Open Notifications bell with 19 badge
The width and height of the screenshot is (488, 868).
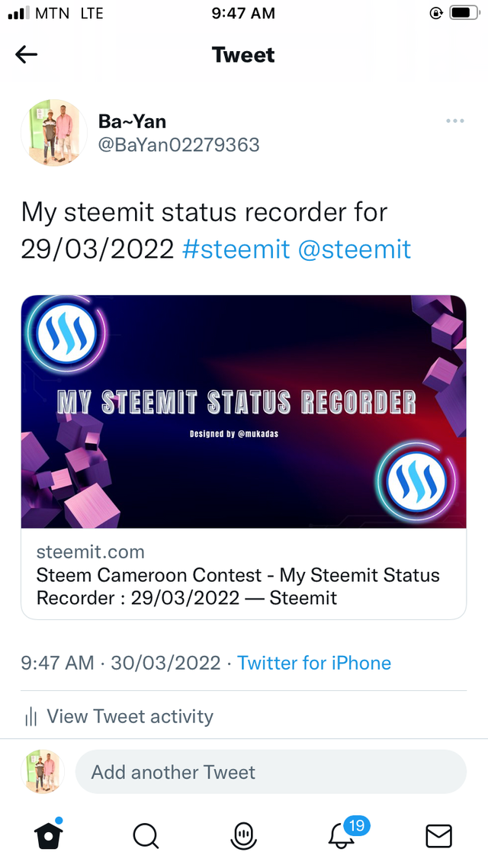(x=342, y=836)
